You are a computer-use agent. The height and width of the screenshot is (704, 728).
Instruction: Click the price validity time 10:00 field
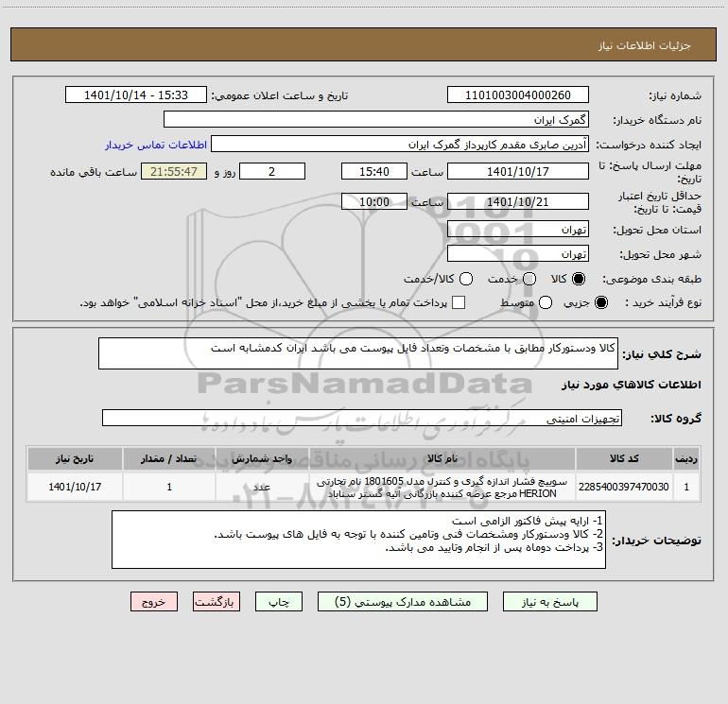pyautogui.click(x=374, y=202)
